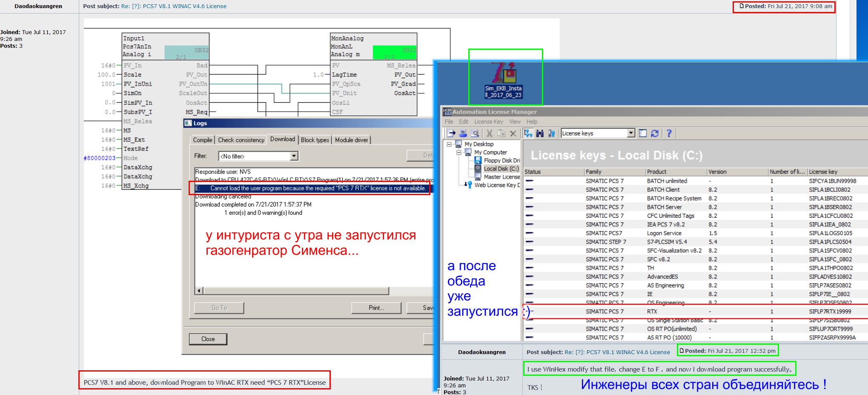Open the No filter dropdown in Logs
Screen dimensions: 868x395
point(294,156)
